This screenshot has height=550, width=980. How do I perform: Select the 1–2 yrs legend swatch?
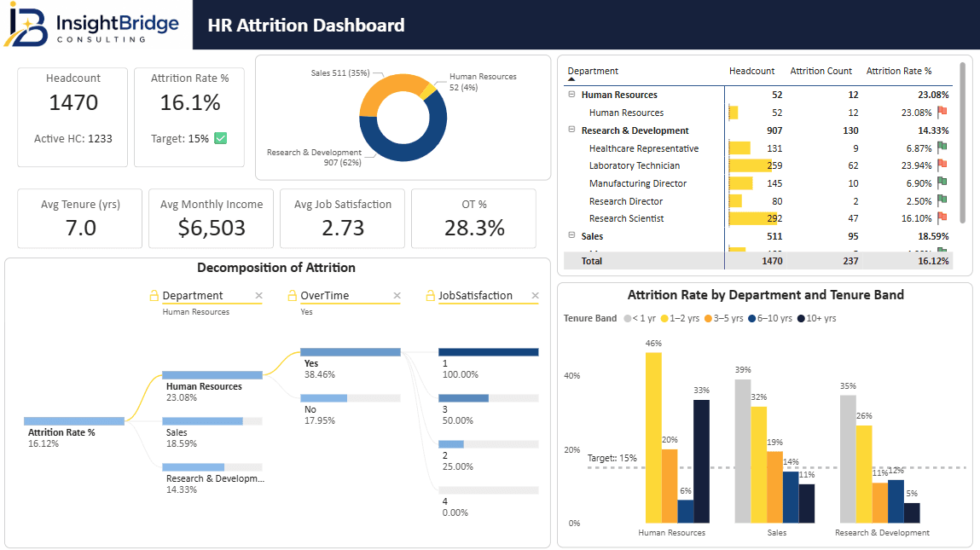[x=664, y=318]
